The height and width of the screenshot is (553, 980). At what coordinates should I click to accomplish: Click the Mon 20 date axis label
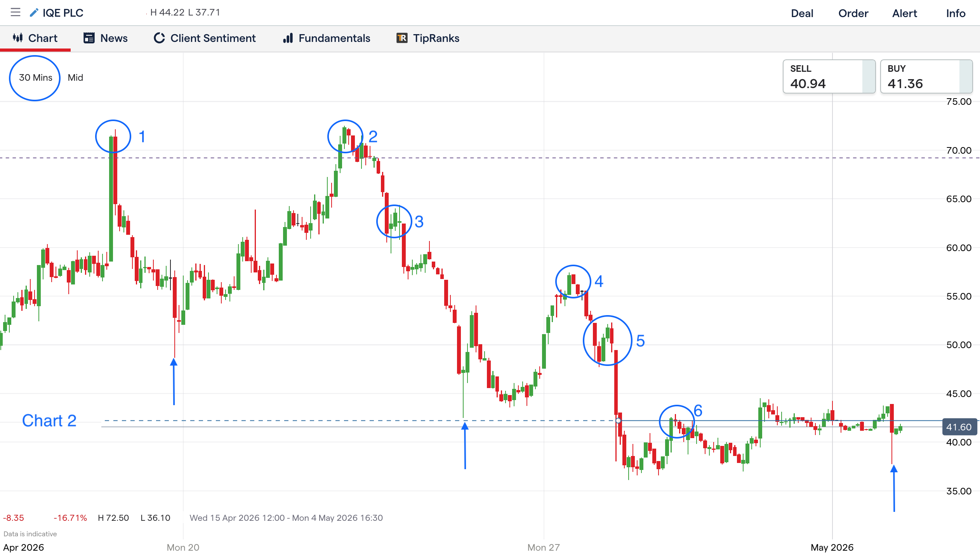tap(183, 547)
